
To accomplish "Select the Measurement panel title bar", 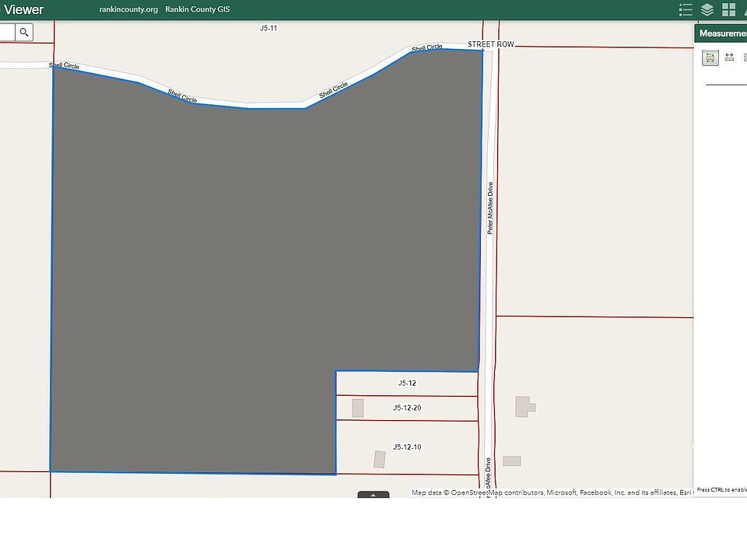I will (721, 33).
